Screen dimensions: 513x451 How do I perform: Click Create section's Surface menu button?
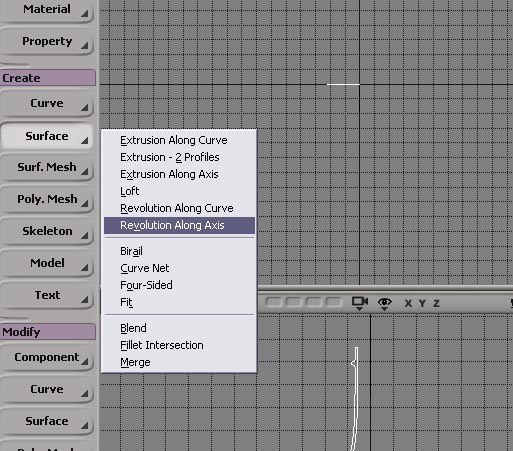pos(47,136)
